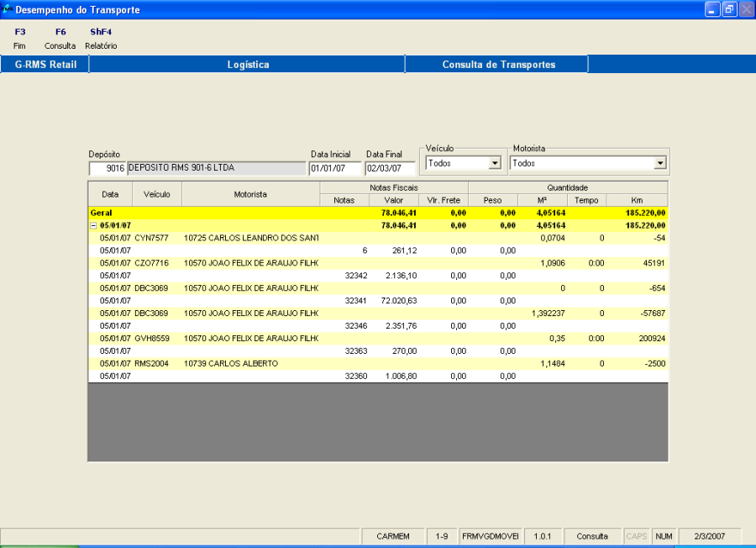Click the Depósito code input field
The height and width of the screenshot is (548, 756).
[107, 167]
